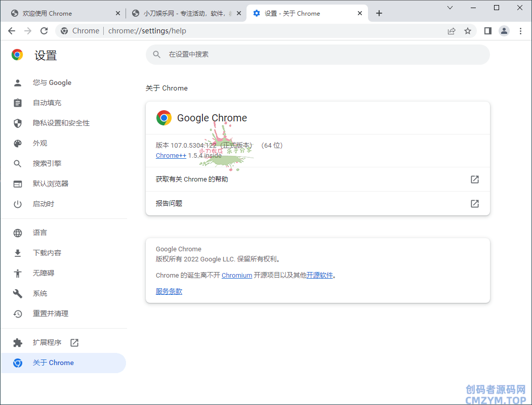Click the new tab plus button
The height and width of the screenshot is (405, 532).
pos(379,13)
